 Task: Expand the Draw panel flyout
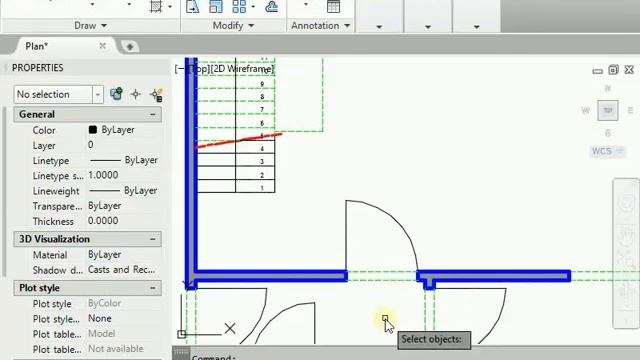[x=91, y=26]
